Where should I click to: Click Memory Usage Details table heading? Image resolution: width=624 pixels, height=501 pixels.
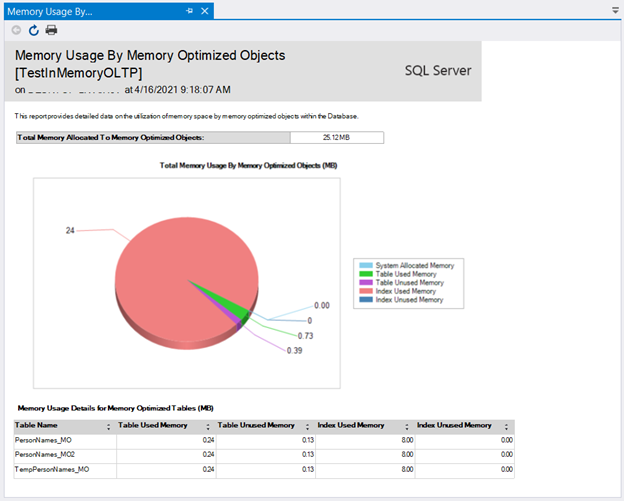click(115, 408)
